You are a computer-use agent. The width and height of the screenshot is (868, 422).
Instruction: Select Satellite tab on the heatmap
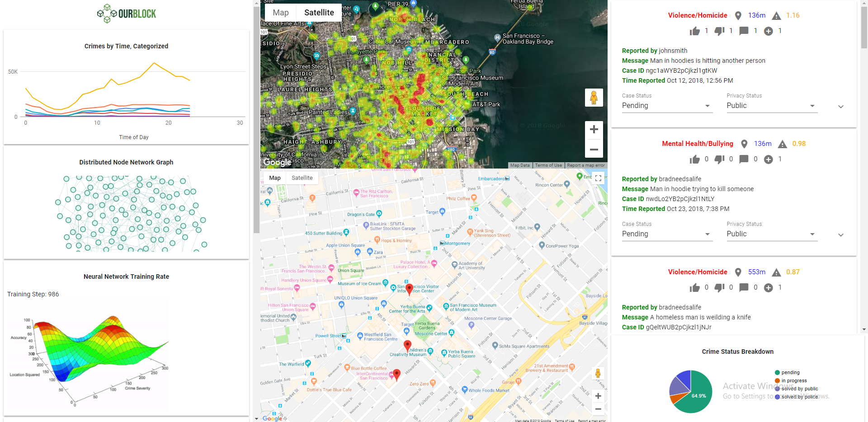pyautogui.click(x=319, y=13)
